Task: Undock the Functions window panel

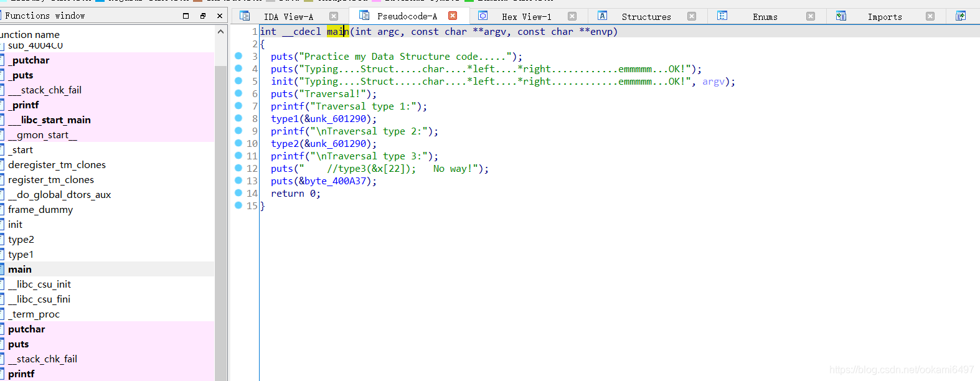Action: point(203,16)
